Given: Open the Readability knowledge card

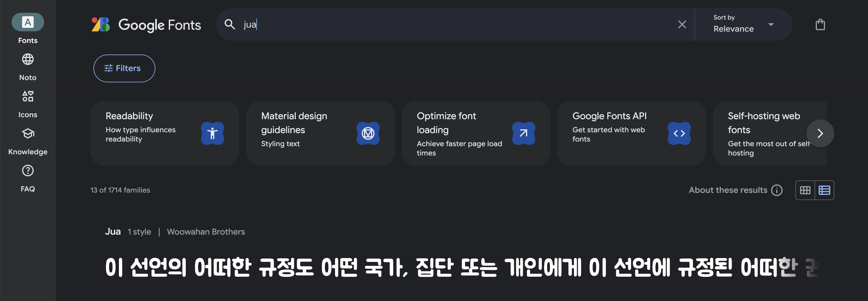Looking at the screenshot, I should pyautogui.click(x=165, y=133).
